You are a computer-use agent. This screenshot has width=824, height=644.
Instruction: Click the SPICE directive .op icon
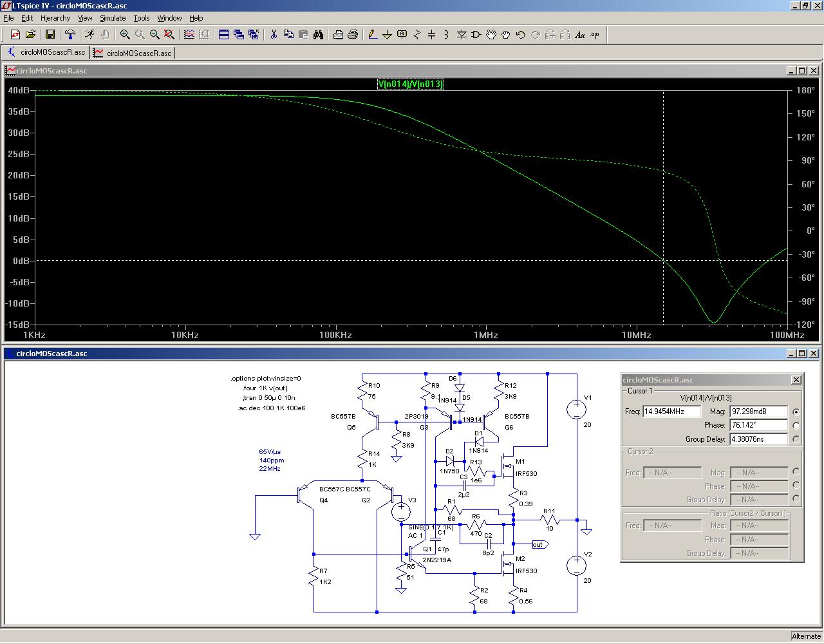click(595, 35)
